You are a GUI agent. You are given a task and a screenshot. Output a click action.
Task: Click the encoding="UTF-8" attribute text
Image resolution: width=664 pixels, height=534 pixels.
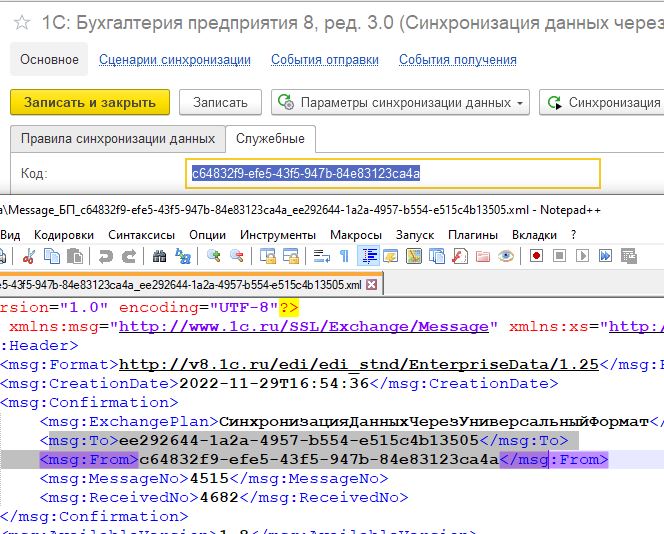click(x=199, y=307)
